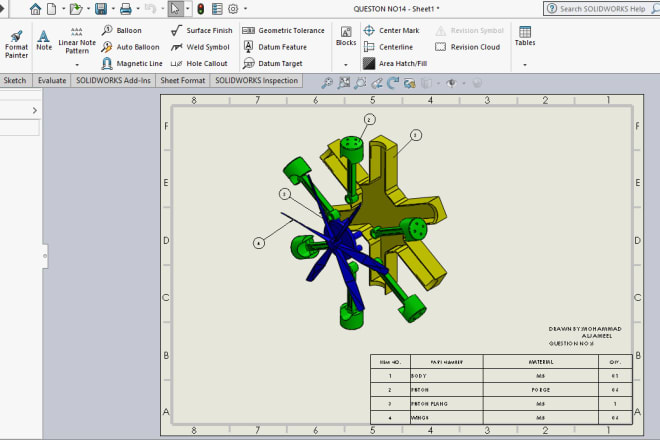Screen dimensions: 660x440
Task: Activate the Format Painter tool
Action: [x=16, y=44]
